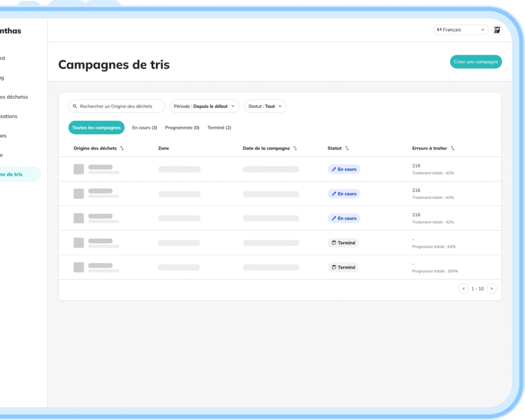This screenshot has width=525, height=420.
Task: Click the France flag icon in language selector
Action: pyautogui.click(x=439, y=29)
